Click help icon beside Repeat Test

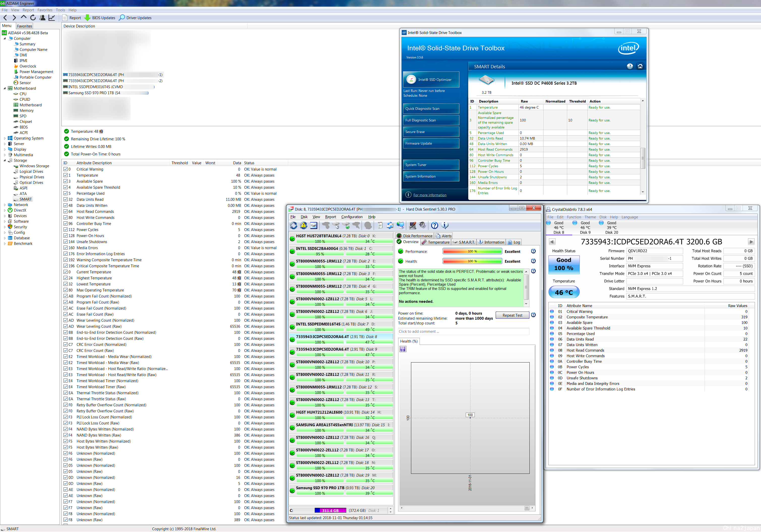click(533, 315)
